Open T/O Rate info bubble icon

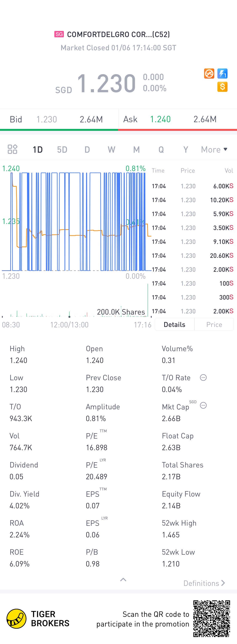pyautogui.click(x=203, y=378)
